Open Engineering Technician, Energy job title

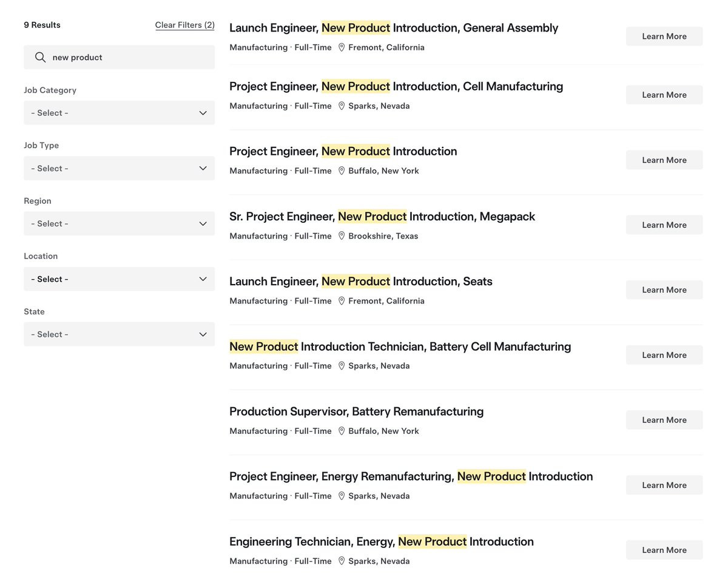point(381,541)
